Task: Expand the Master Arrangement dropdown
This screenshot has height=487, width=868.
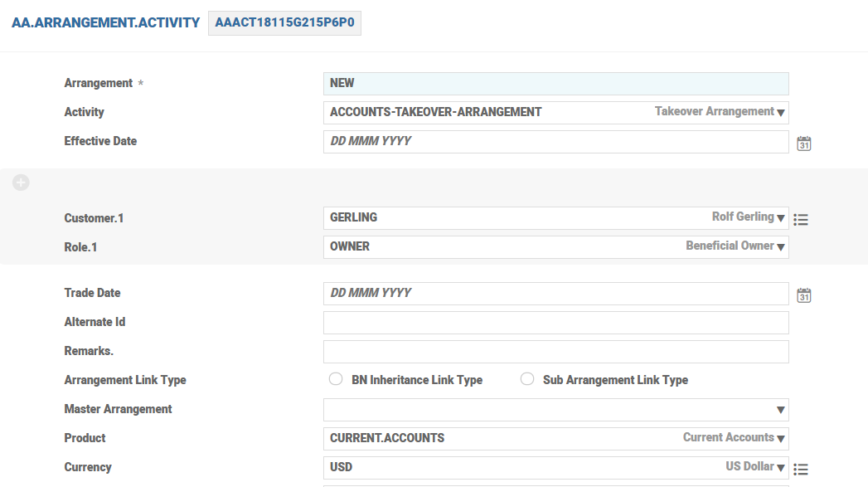Action: (780, 410)
